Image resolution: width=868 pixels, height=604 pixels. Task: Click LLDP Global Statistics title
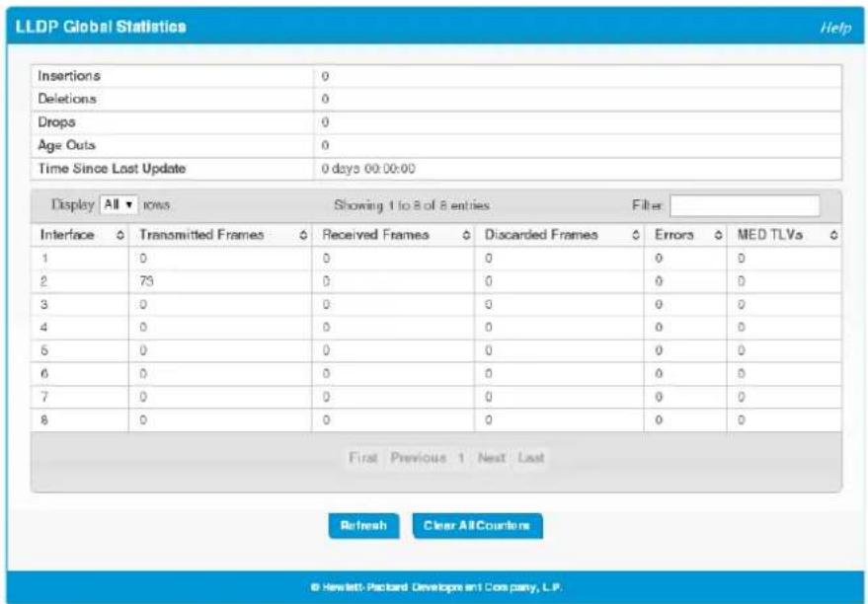click(x=101, y=27)
